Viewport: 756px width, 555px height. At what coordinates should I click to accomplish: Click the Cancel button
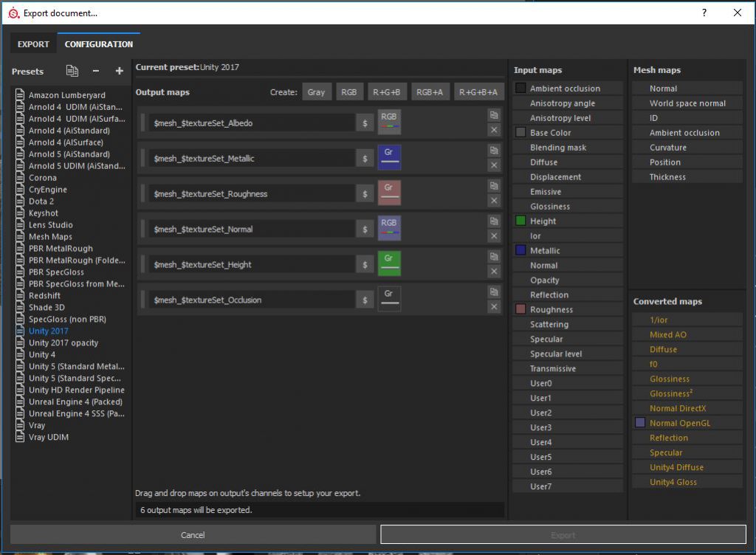click(193, 535)
